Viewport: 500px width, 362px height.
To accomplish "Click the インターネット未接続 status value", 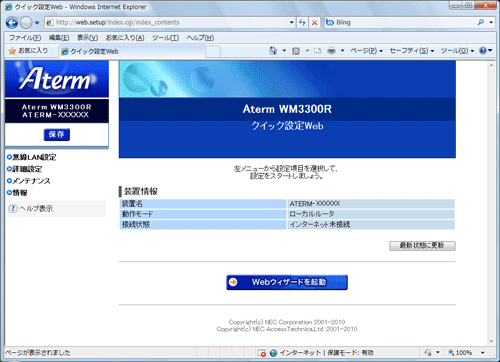I will [320, 225].
